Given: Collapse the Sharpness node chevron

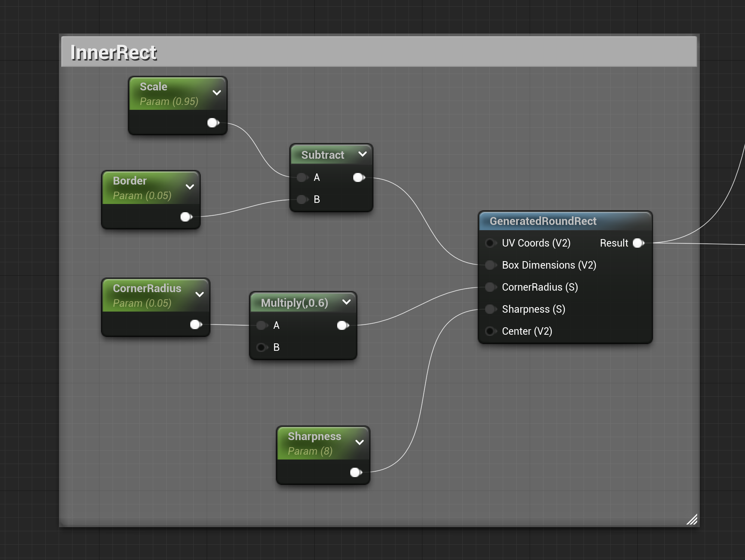Looking at the screenshot, I should 360,442.
